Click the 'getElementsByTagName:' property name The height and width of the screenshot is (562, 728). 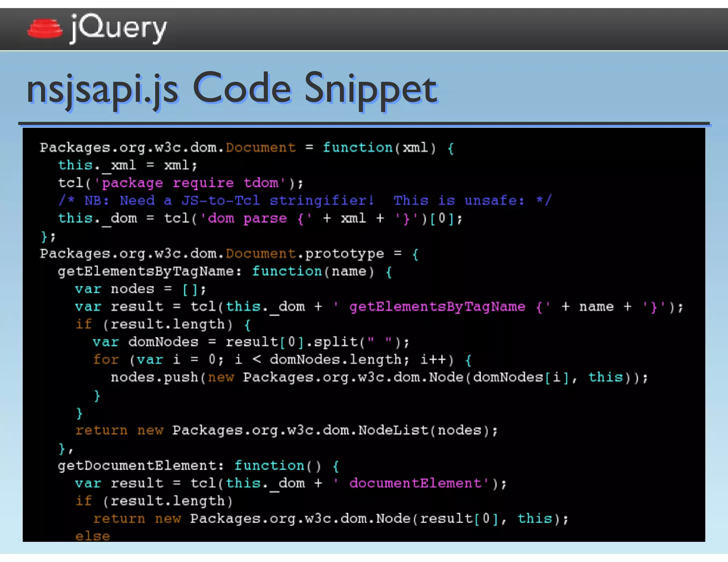point(150,272)
